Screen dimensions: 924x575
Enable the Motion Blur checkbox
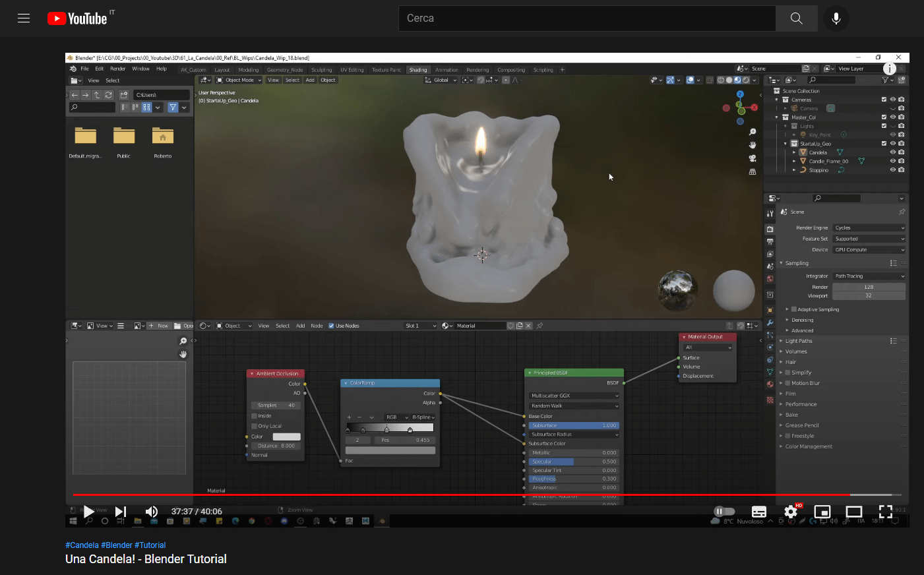[x=787, y=383]
